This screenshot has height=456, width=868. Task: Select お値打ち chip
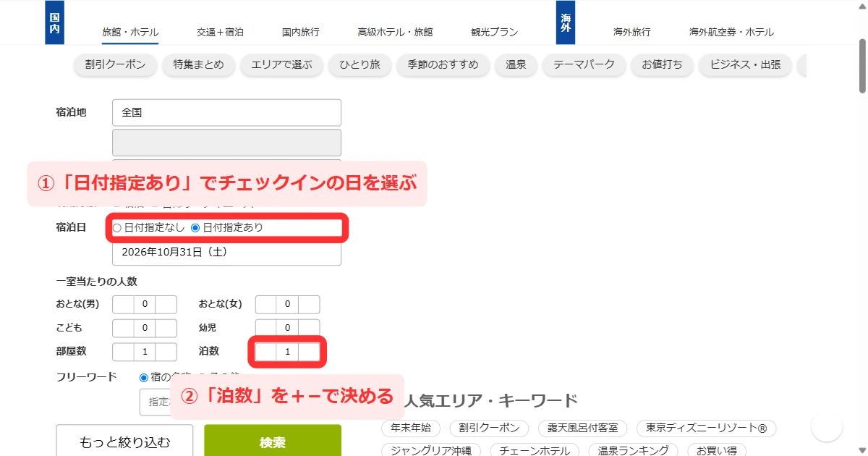pos(662,64)
